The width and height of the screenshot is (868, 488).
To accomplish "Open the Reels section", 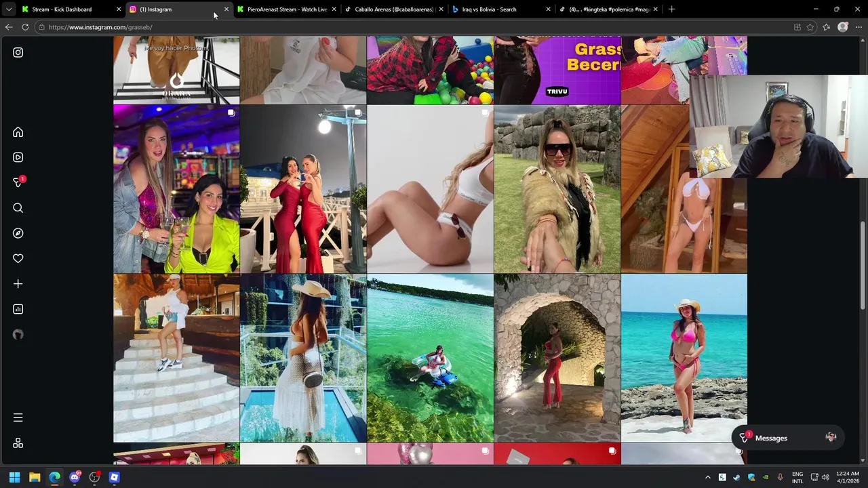I will [18, 157].
